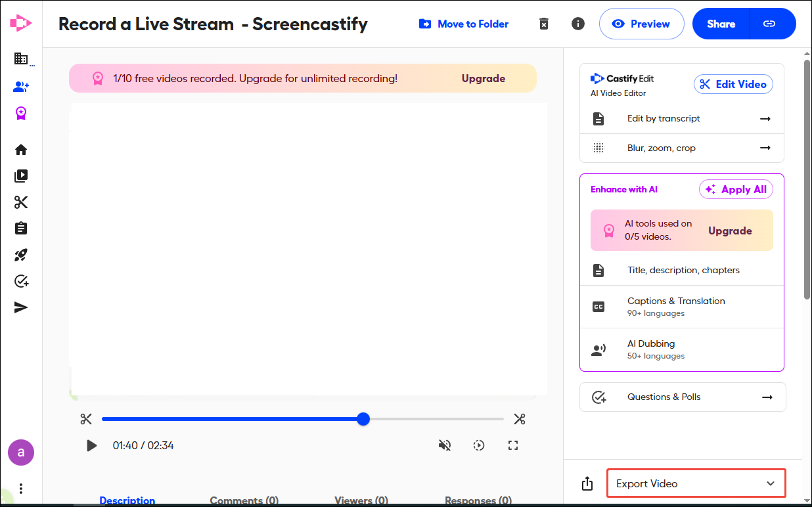Click the info icon next to the trash button
The height and width of the screenshot is (507, 812).
(x=577, y=24)
